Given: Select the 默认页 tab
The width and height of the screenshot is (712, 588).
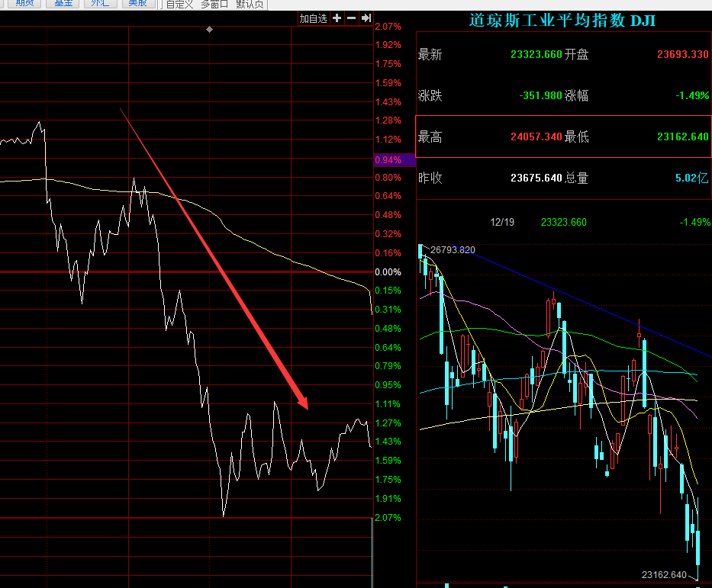Looking at the screenshot, I should 250,5.
